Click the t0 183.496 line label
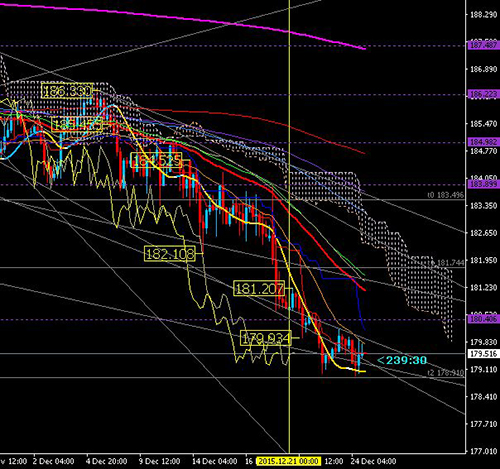 coord(446,195)
